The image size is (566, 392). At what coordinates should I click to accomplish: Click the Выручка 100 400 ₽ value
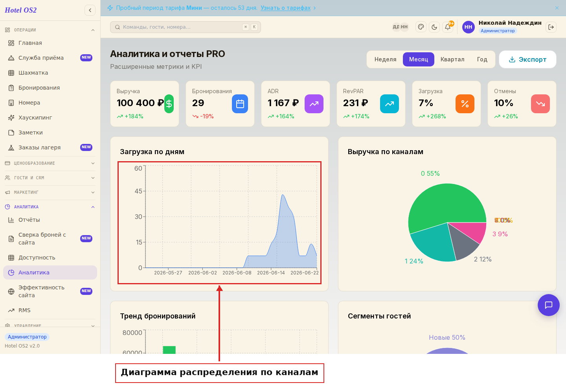[x=140, y=103]
